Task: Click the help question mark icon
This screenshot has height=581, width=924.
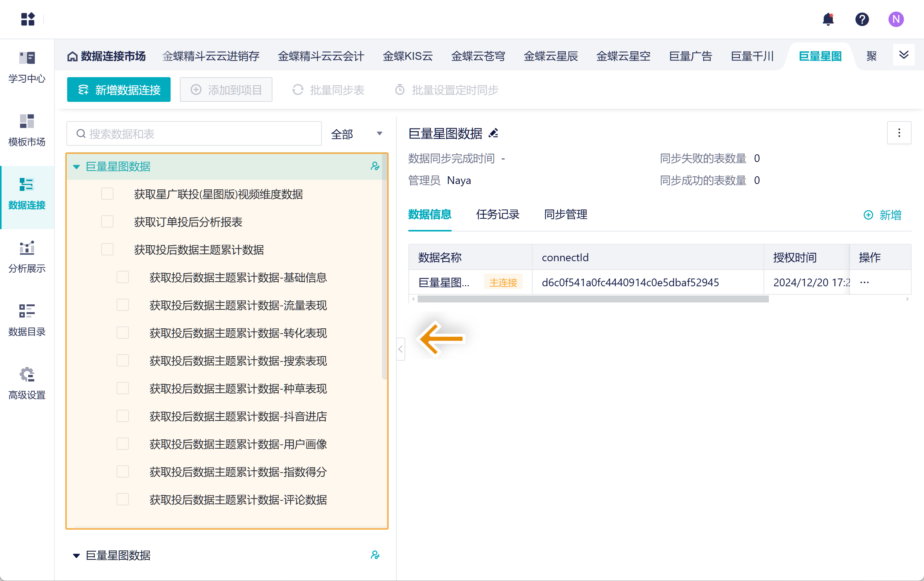Action: click(861, 19)
